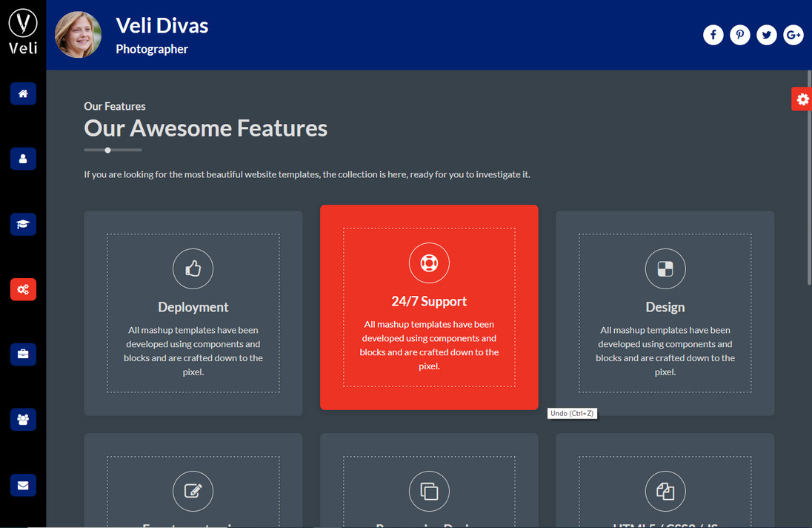Viewport: 812px width, 528px height.
Task: Open the Twitter social link
Action: coord(766,35)
